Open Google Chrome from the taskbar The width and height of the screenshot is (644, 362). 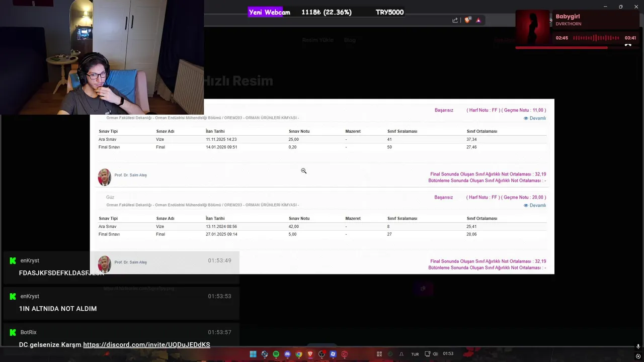tap(299, 354)
